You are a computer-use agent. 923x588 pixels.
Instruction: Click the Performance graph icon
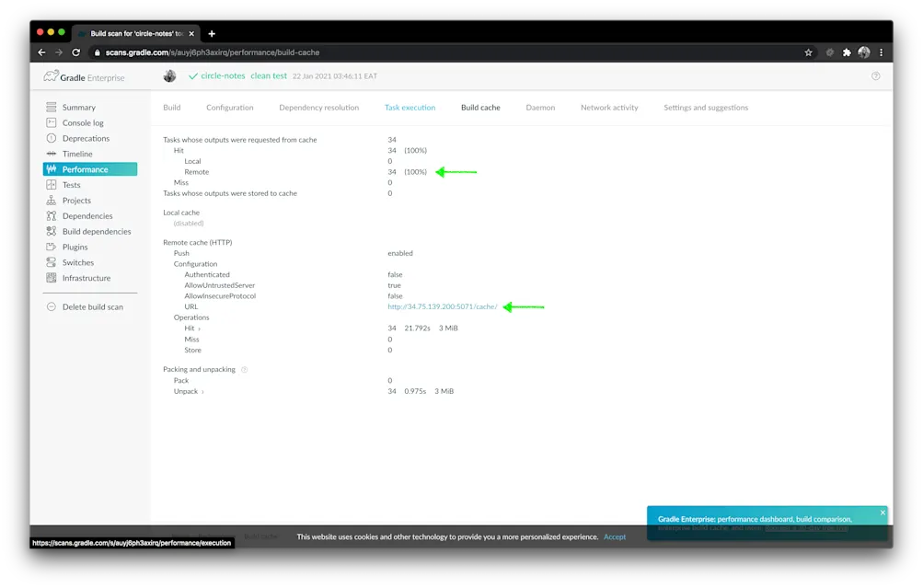(x=52, y=168)
